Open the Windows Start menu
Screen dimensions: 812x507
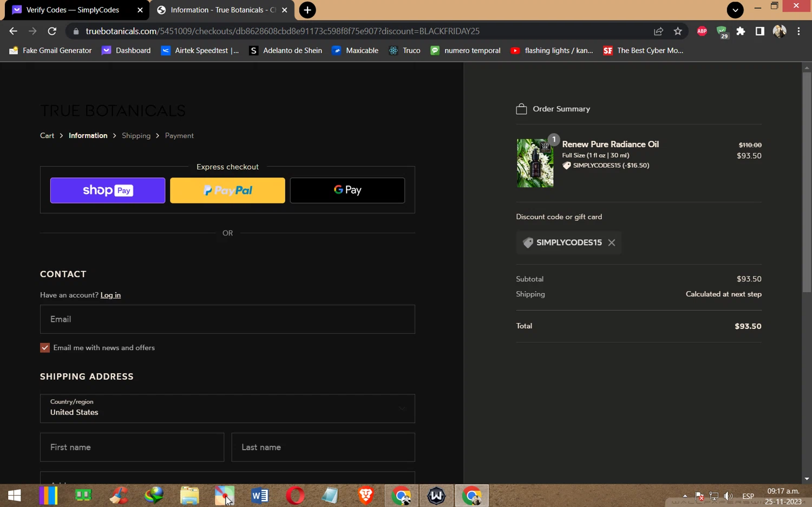[15, 496]
